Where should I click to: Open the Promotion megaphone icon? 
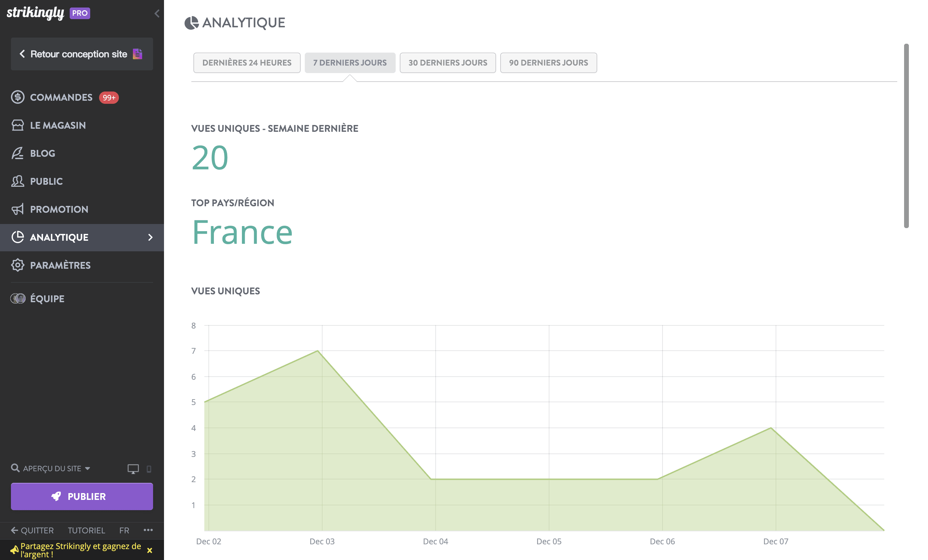pyautogui.click(x=17, y=209)
